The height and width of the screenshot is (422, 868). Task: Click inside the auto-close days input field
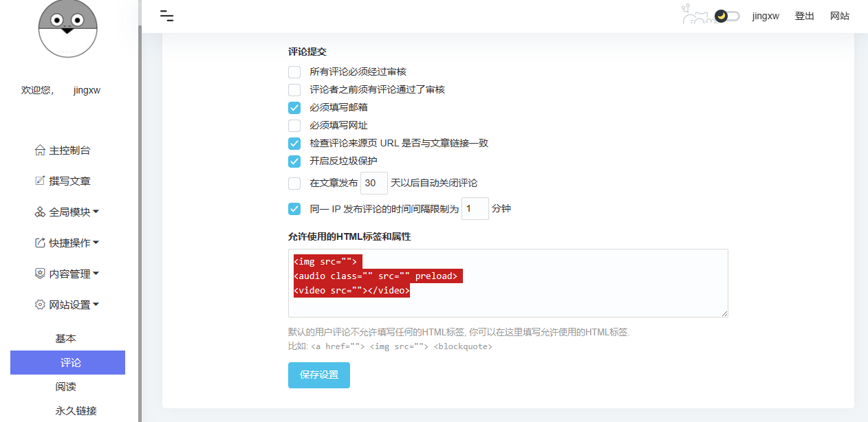click(373, 183)
